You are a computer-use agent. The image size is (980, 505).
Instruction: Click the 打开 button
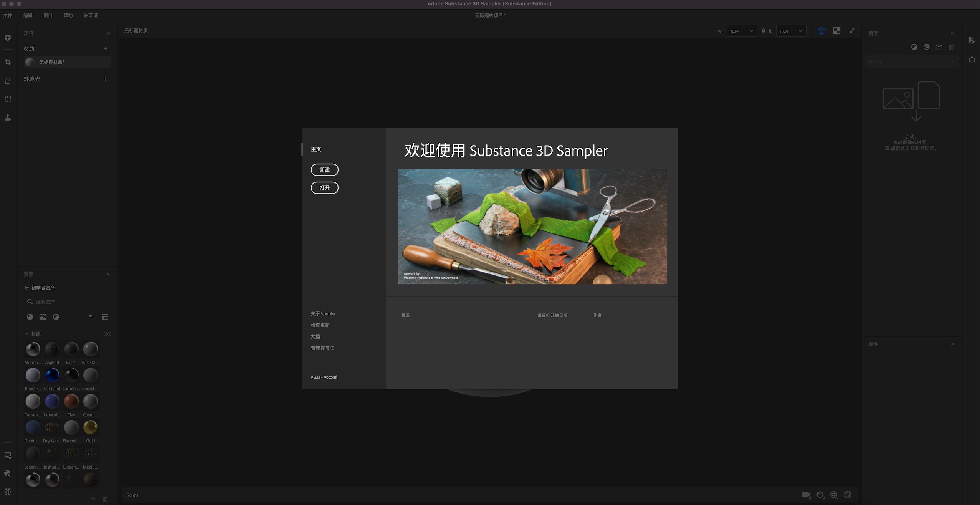click(325, 188)
